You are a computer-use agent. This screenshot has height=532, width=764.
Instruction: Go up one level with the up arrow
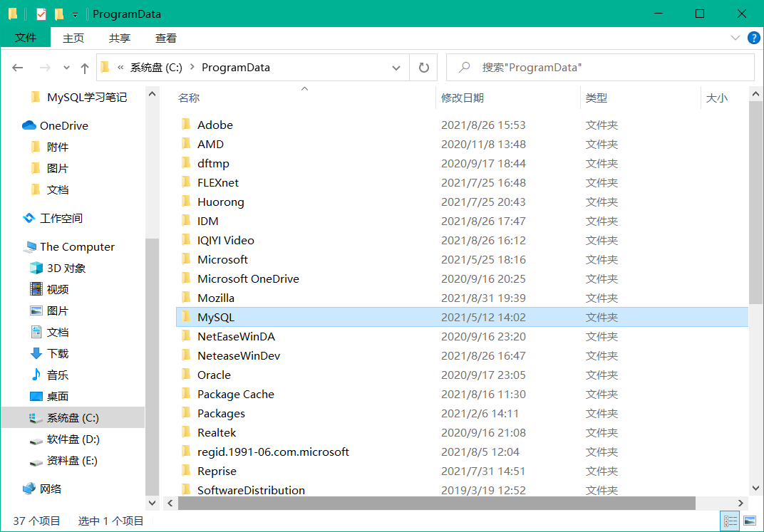(85, 68)
